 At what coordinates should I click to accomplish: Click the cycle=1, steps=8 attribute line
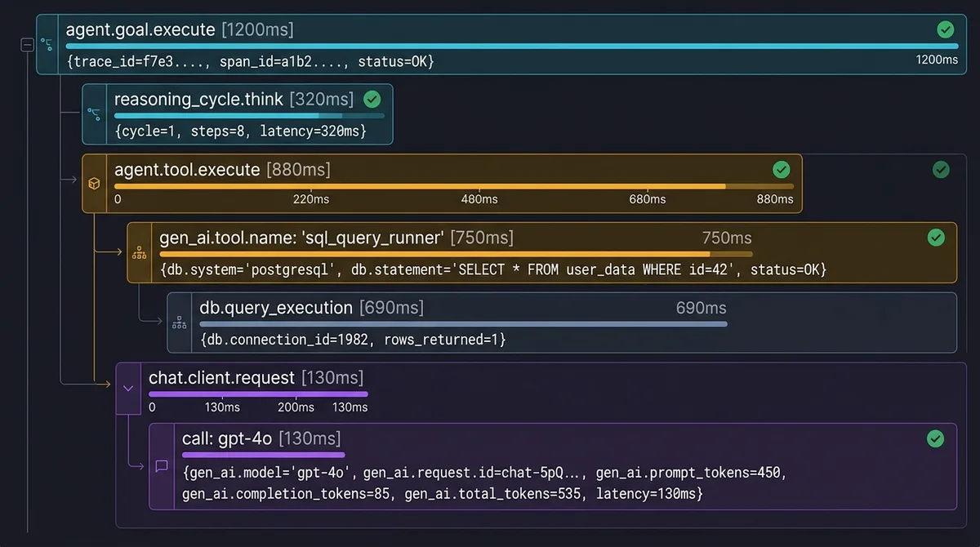pyautogui.click(x=240, y=131)
